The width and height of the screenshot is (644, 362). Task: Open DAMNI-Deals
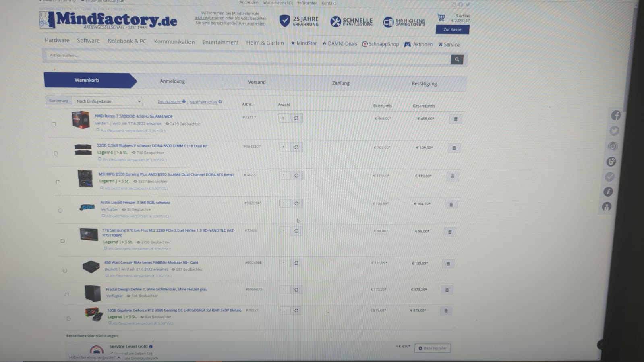pos(340,43)
